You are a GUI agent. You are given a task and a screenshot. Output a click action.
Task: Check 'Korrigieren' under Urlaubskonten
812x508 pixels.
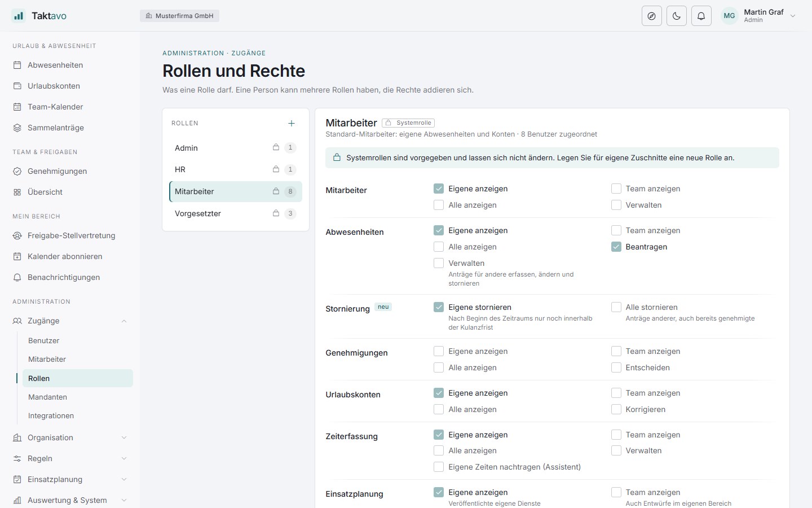click(x=616, y=409)
